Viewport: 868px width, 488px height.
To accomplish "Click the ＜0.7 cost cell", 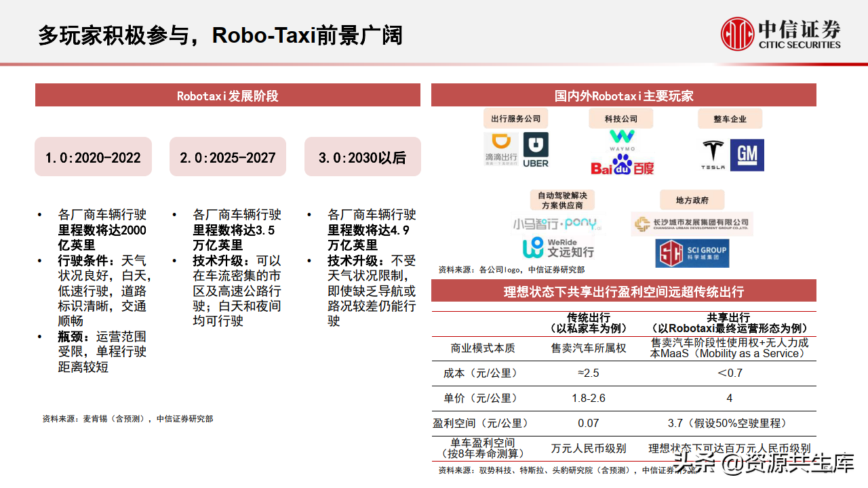I will pos(729,373).
